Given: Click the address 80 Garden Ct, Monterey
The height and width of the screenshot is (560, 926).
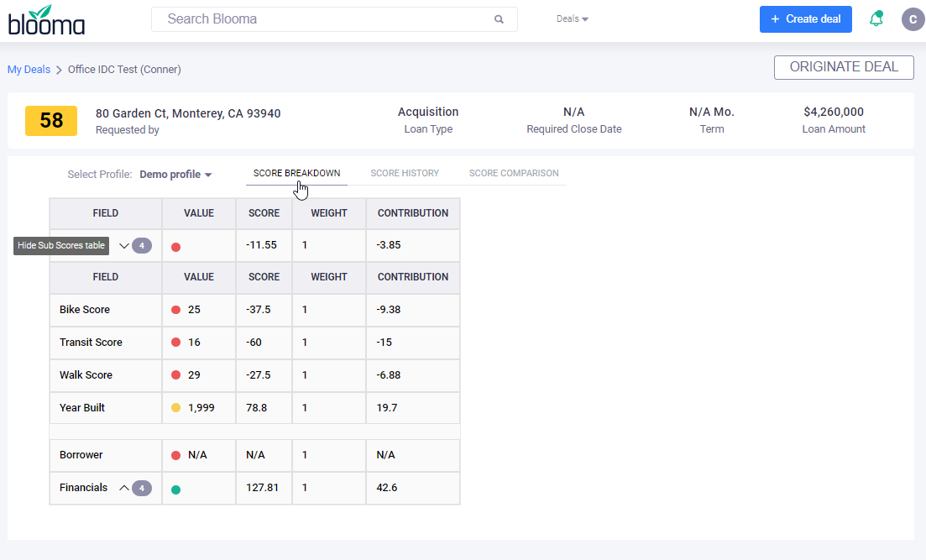Looking at the screenshot, I should click(188, 113).
